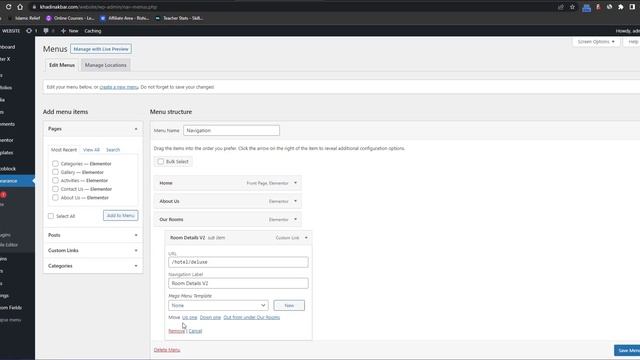Move the item Down one

pyautogui.click(x=210, y=318)
